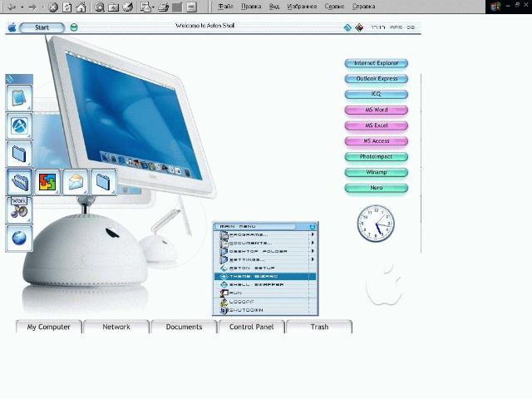Switch to Trash tab
This screenshot has height=399, width=532.
pos(319,327)
